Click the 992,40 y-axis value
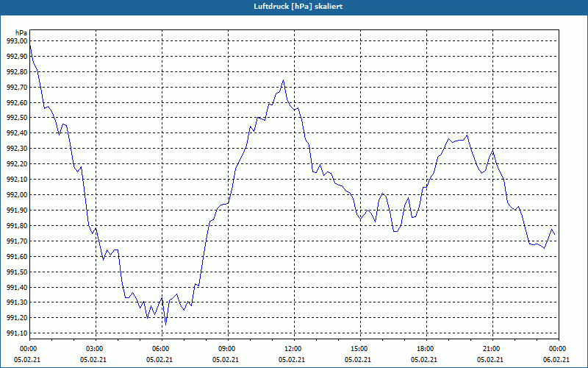The height and width of the screenshot is (368, 588). 17,133
